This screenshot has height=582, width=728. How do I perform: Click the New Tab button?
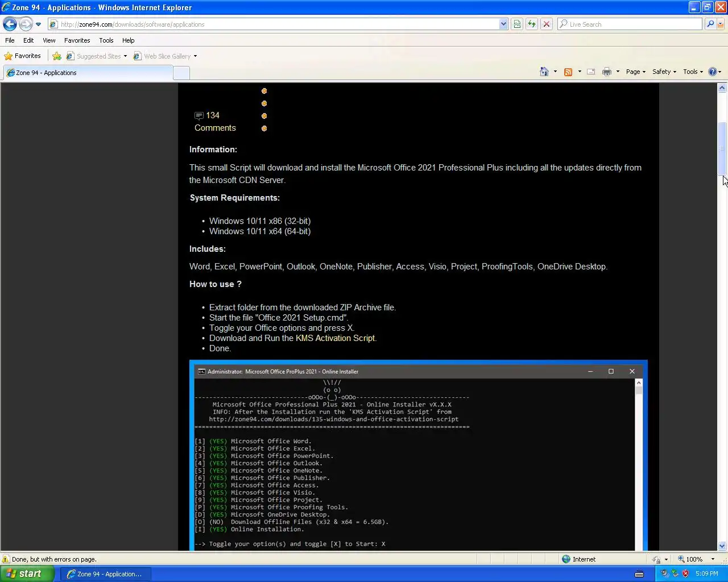point(181,73)
